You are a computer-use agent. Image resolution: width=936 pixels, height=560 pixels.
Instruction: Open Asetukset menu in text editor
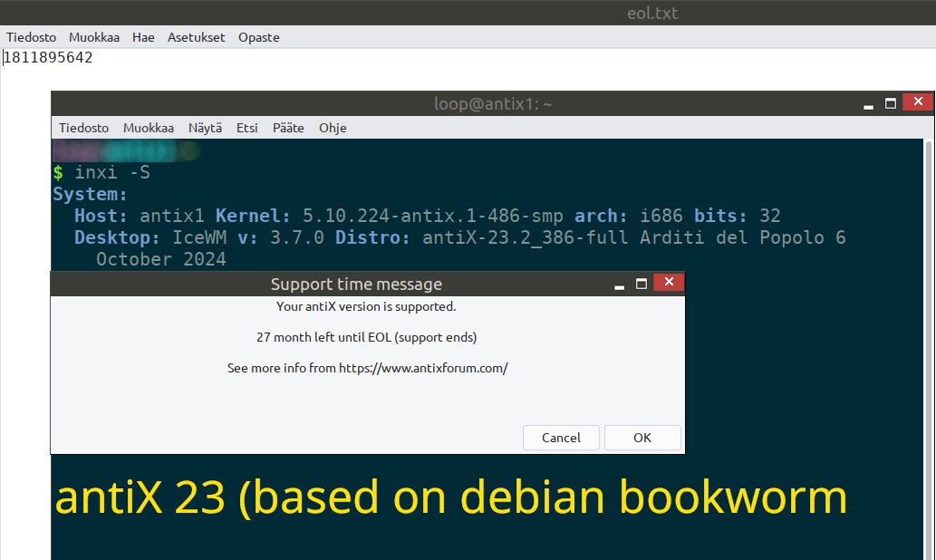pyautogui.click(x=196, y=37)
